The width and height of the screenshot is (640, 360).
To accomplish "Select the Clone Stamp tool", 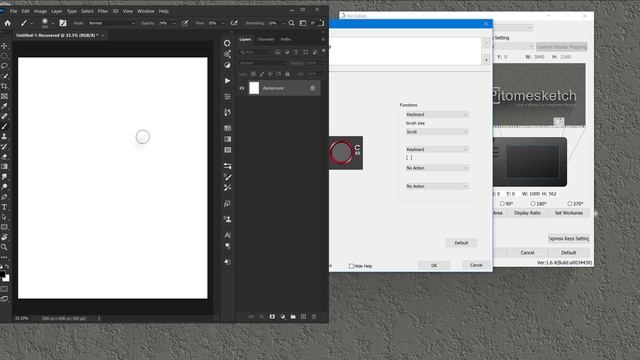I will click(4, 136).
